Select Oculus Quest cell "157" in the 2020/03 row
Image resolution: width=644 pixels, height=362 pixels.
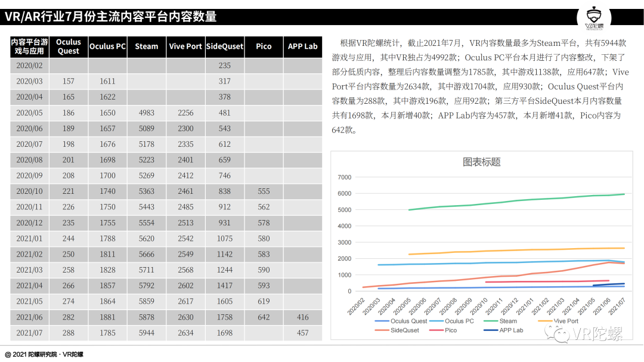point(69,81)
